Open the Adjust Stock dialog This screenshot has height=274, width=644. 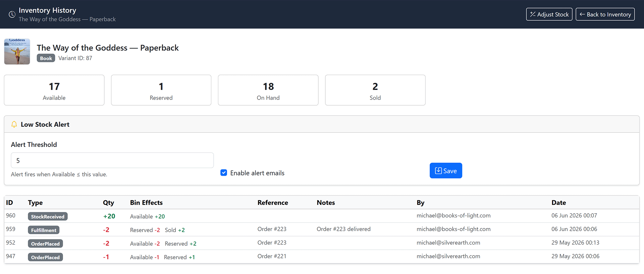tap(549, 14)
